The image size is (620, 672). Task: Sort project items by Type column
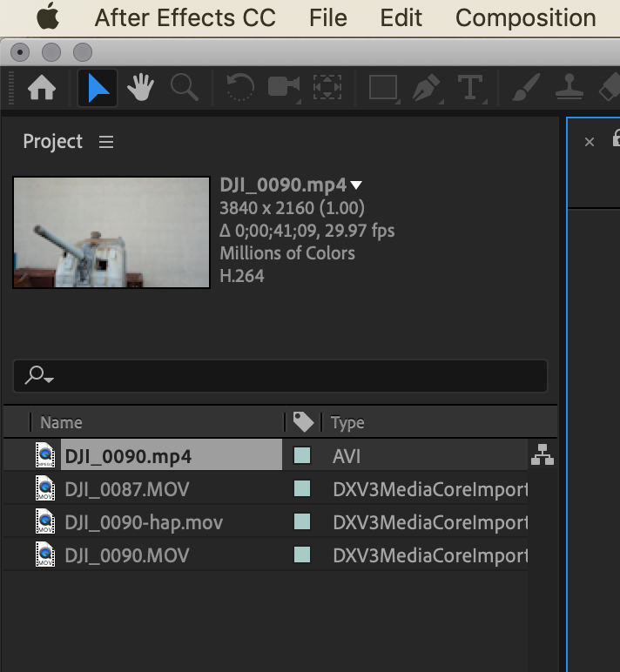pyautogui.click(x=347, y=423)
